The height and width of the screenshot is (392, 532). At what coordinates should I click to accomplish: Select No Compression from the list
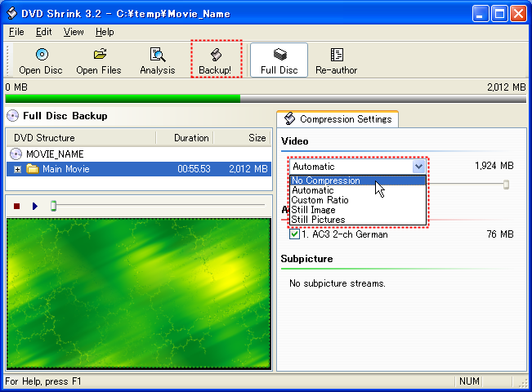coord(325,180)
